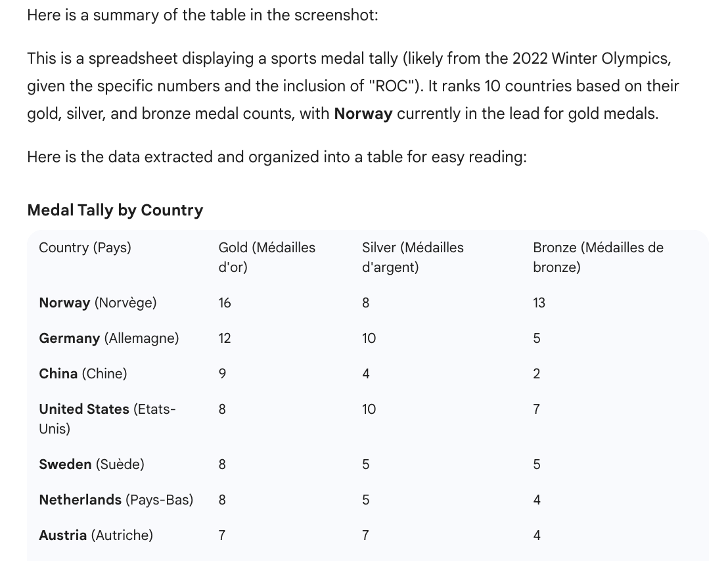The image size is (728, 561).
Task: Select the Sweden (Suède) row label
Action: (x=91, y=464)
